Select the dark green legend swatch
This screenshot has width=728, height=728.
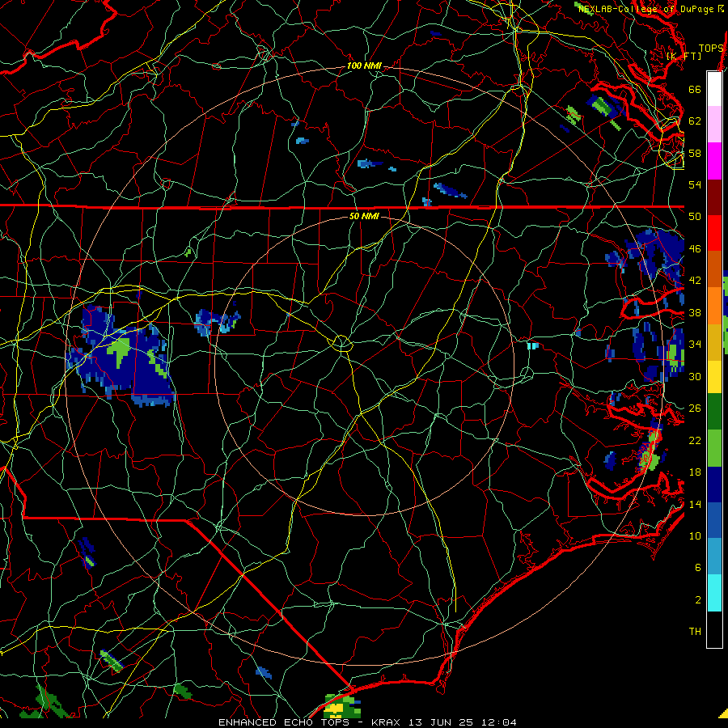pos(714,412)
